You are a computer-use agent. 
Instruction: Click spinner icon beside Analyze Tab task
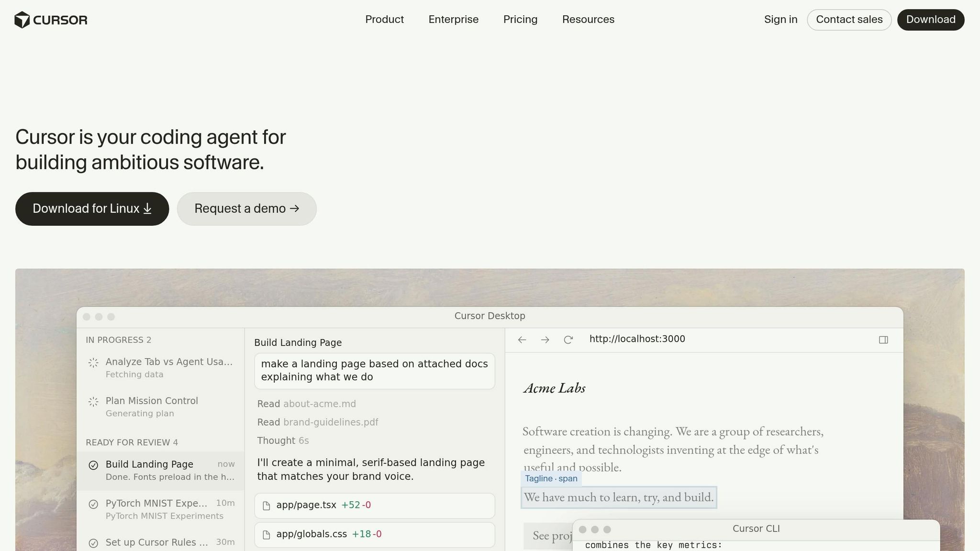pos(93,363)
